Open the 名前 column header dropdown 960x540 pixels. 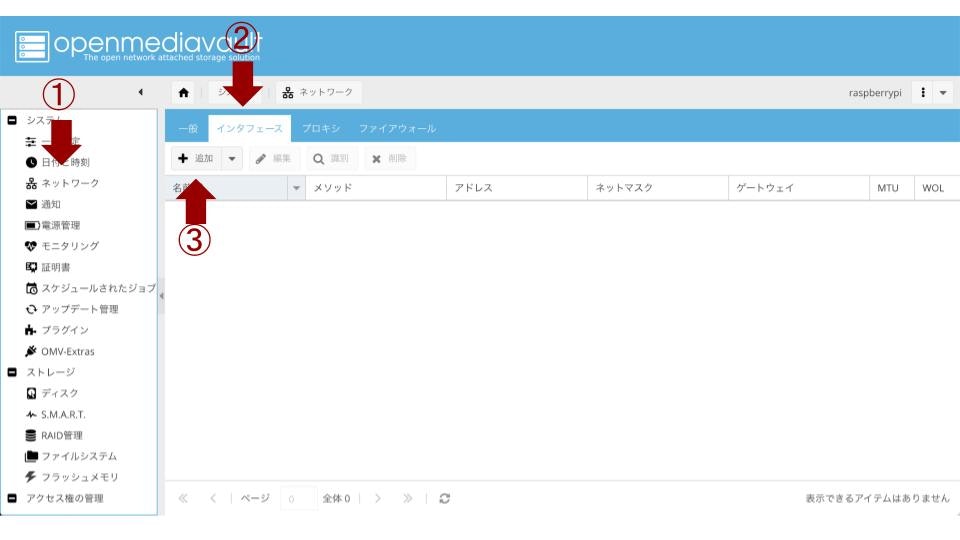pos(296,188)
